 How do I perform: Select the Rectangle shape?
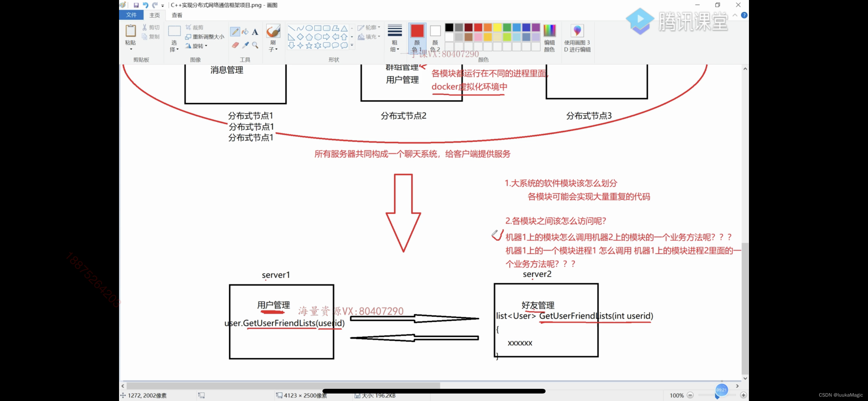pos(318,28)
